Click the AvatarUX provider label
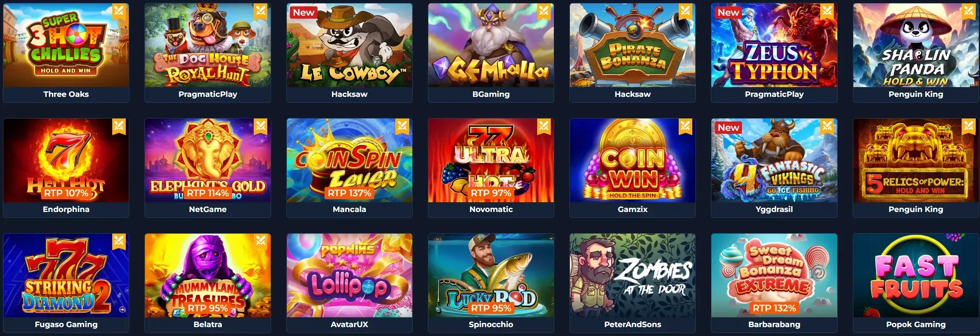The width and height of the screenshot is (980, 336). pyautogui.click(x=349, y=325)
